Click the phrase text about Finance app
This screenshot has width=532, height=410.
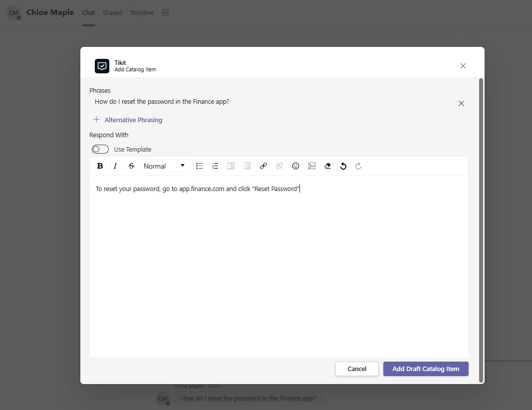[x=162, y=101]
